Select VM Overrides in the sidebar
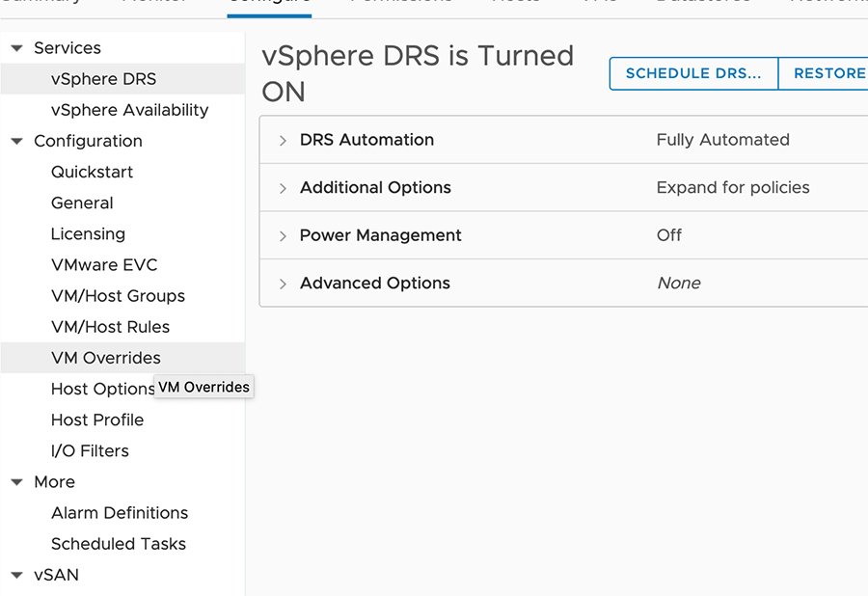This screenshot has height=596, width=868. point(106,358)
